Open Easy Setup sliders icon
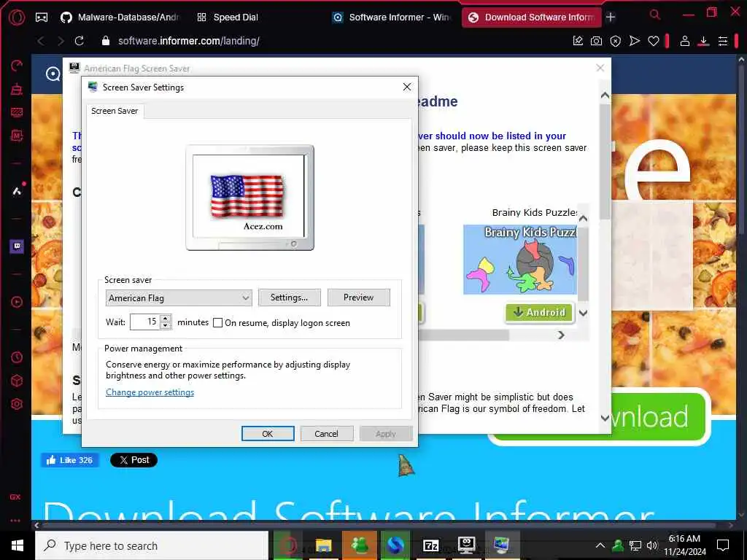 [723, 41]
